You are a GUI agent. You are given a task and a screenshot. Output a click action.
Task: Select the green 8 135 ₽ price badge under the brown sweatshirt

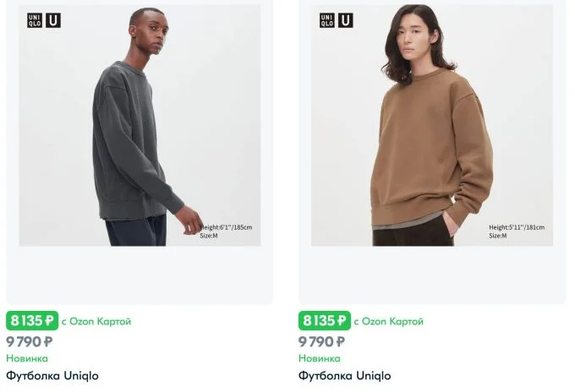pos(325,320)
